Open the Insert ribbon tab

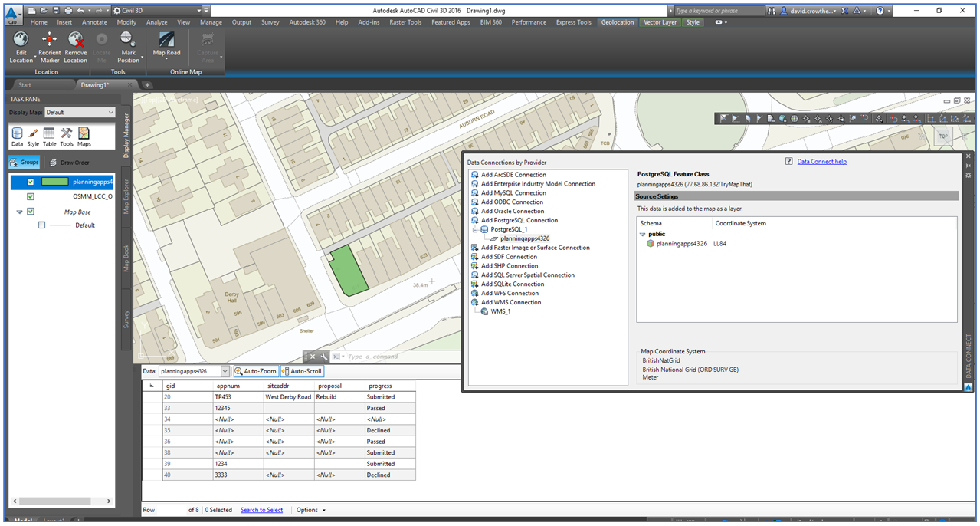tap(64, 22)
